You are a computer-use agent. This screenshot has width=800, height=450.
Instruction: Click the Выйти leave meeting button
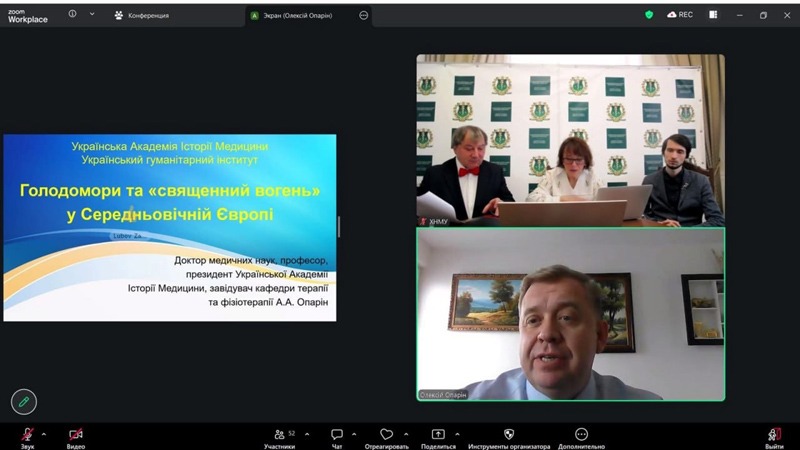pos(774,435)
